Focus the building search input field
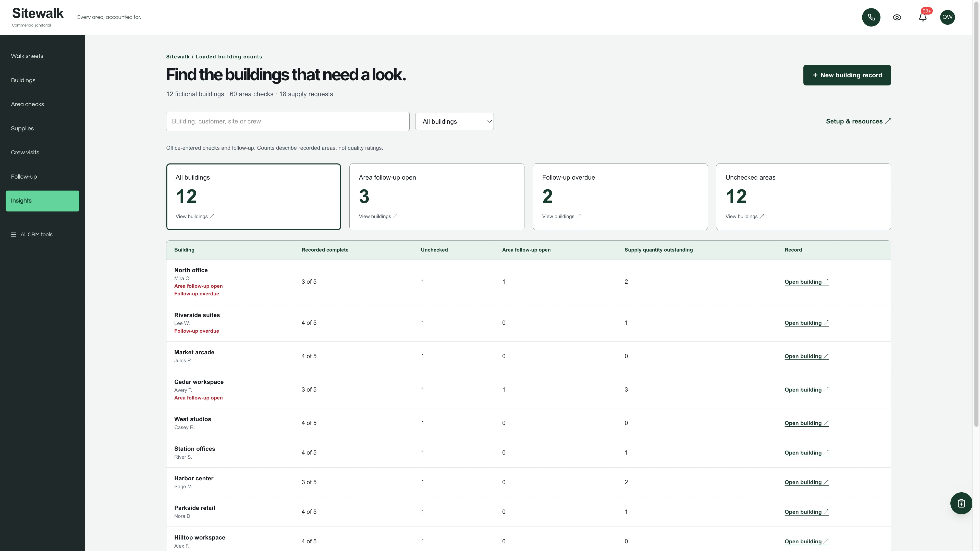This screenshot has width=980, height=551. pos(288,121)
